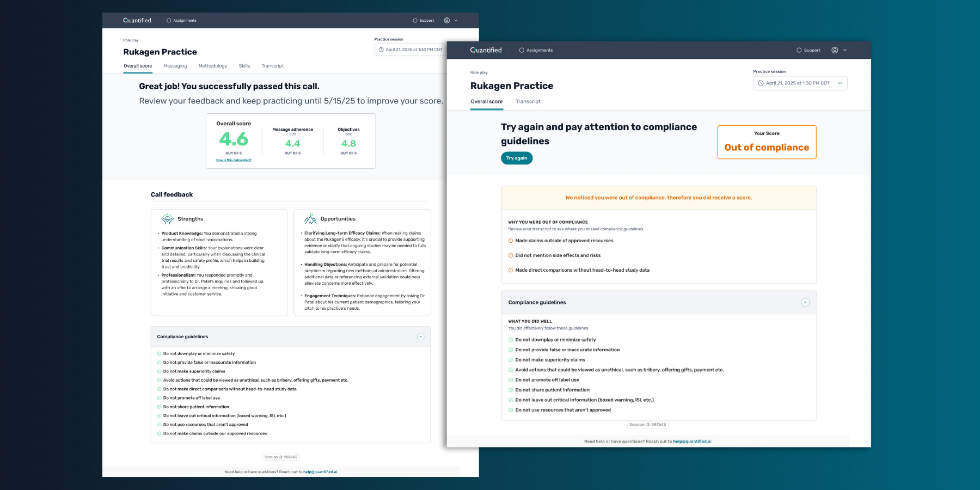The height and width of the screenshot is (490, 980).
Task: Click 'How is this calculated?' link
Action: (x=234, y=160)
